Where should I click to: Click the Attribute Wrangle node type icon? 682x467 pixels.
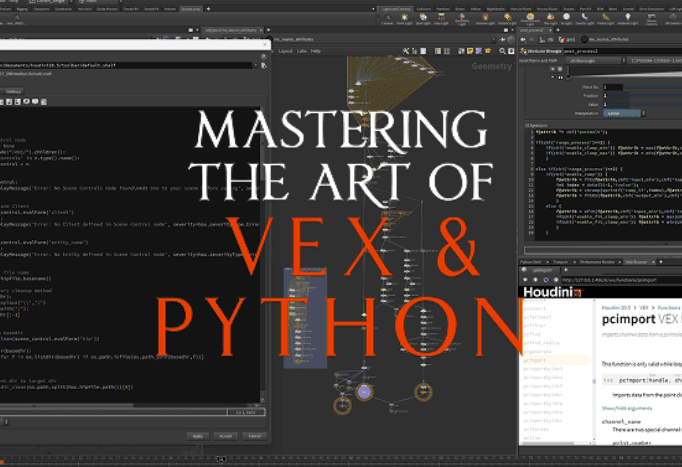pos(524,51)
